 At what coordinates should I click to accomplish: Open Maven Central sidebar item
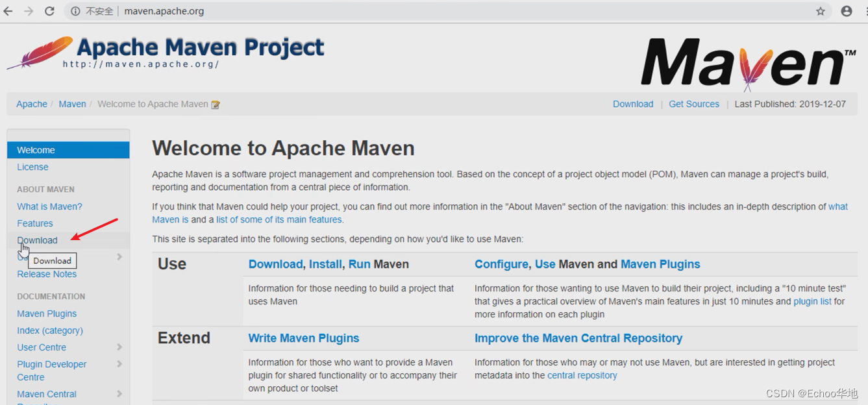click(47, 394)
